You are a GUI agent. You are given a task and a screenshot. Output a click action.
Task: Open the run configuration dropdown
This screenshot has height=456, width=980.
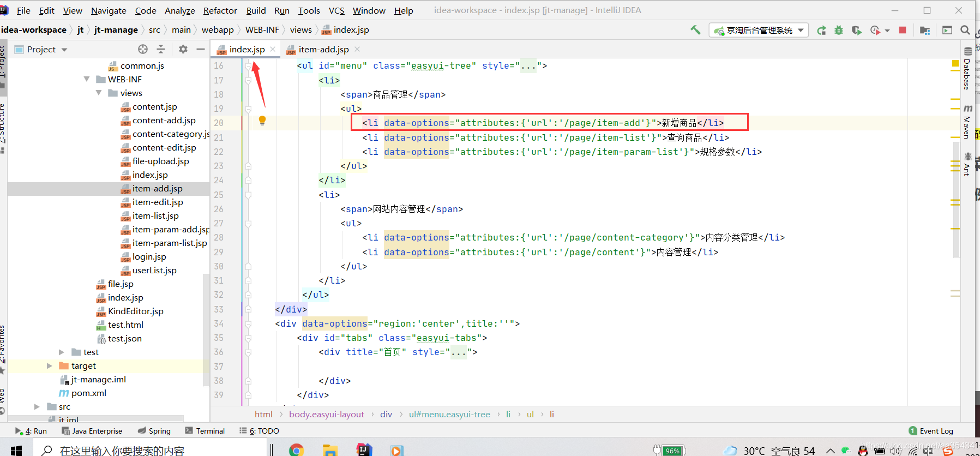point(759,31)
